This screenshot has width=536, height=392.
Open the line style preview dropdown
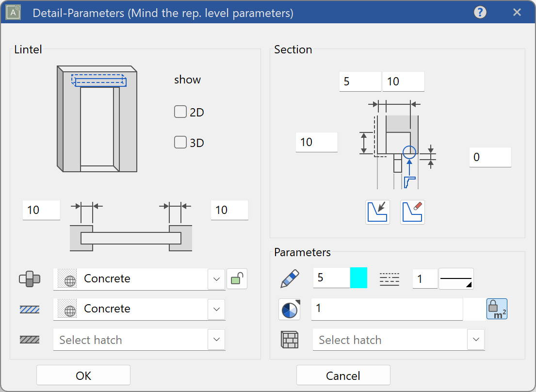tap(456, 279)
